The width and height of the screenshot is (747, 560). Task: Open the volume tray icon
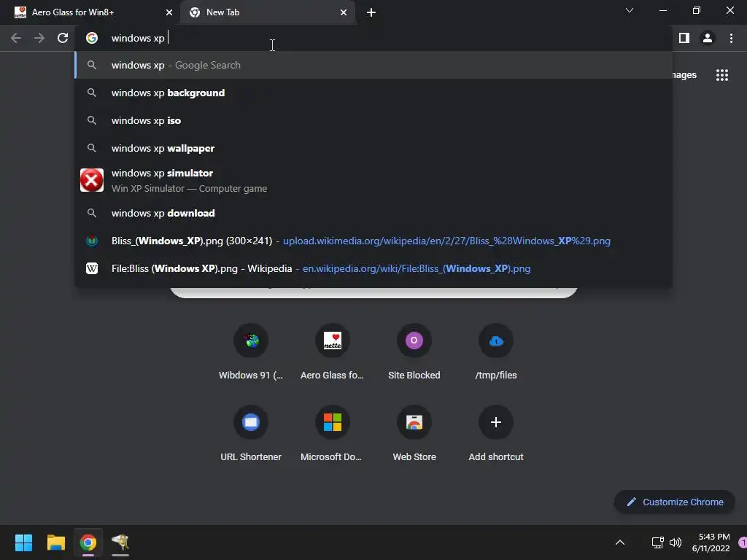[x=676, y=542]
